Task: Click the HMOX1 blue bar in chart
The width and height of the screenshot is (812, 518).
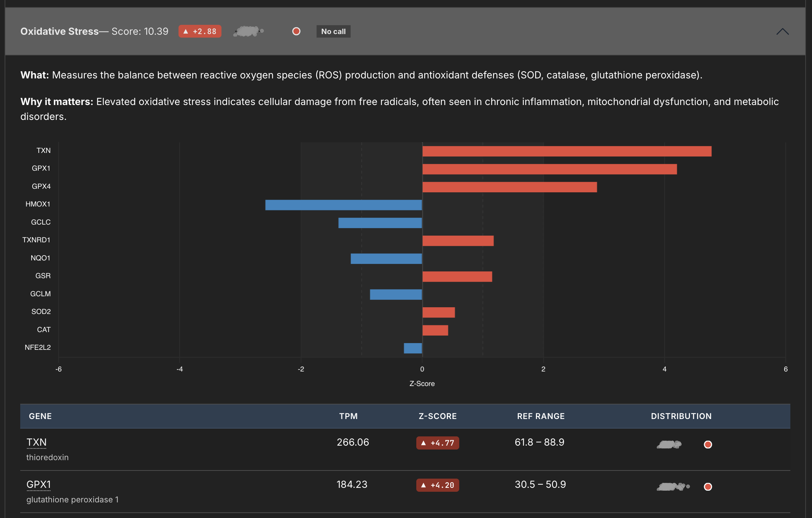Action: (x=343, y=205)
